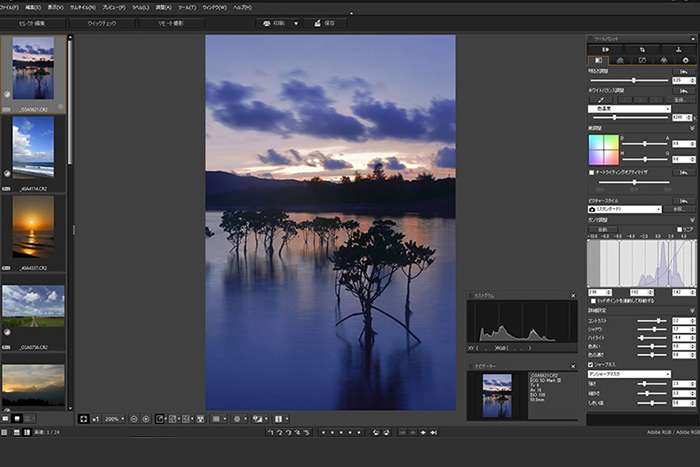This screenshot has width=700, height=467.
Task: Open the 印刷 print dropdown arrow
Action: tap(296, 23)
